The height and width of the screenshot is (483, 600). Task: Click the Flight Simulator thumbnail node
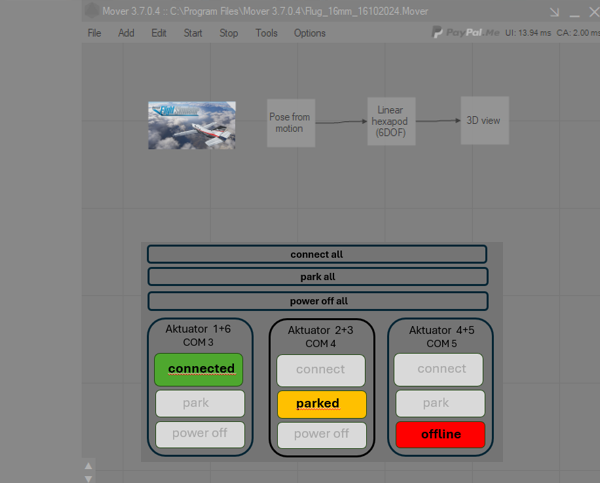(192, 125)
